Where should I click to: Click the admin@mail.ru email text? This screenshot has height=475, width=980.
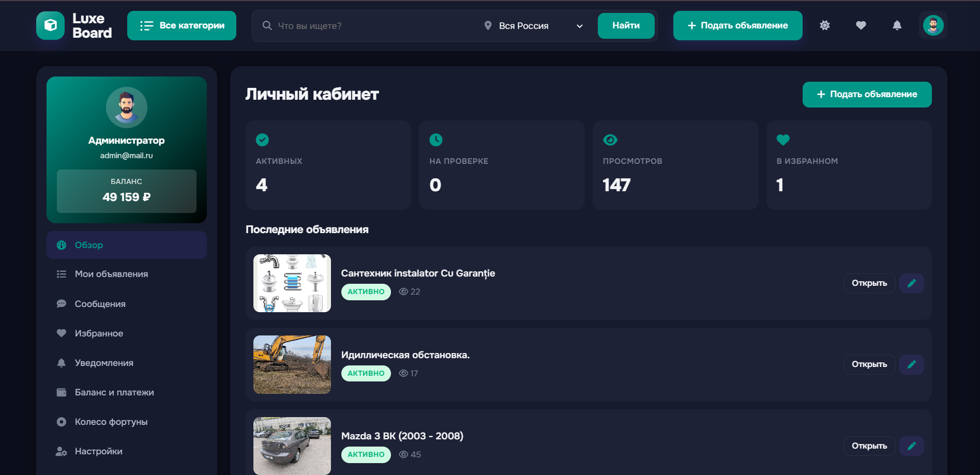127,156
